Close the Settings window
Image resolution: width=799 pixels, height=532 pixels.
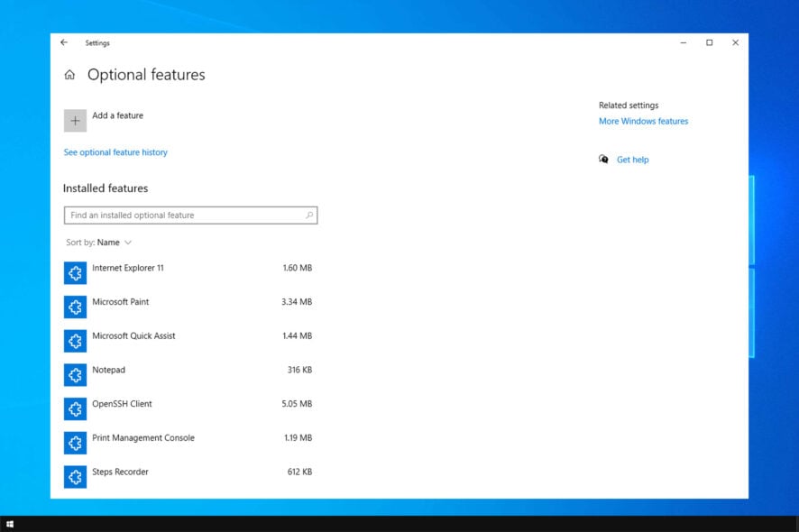pyautogui.click(x=735, y=42)
